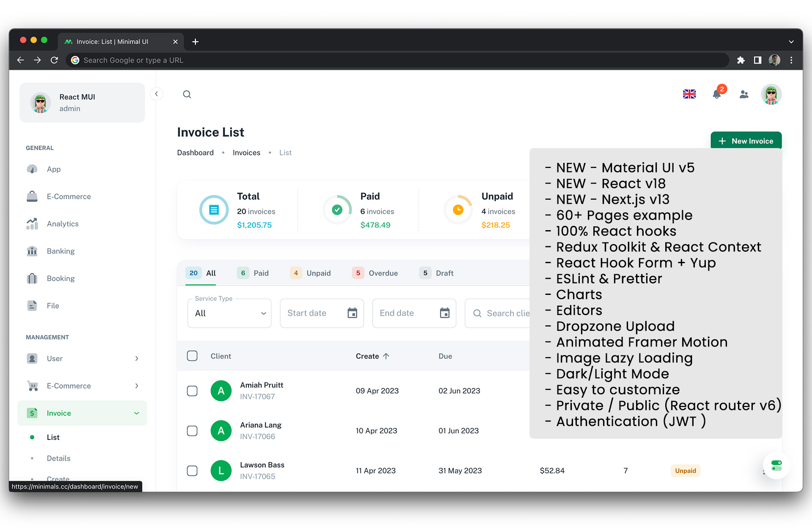
Task: Open the File section
Action: 82,306
